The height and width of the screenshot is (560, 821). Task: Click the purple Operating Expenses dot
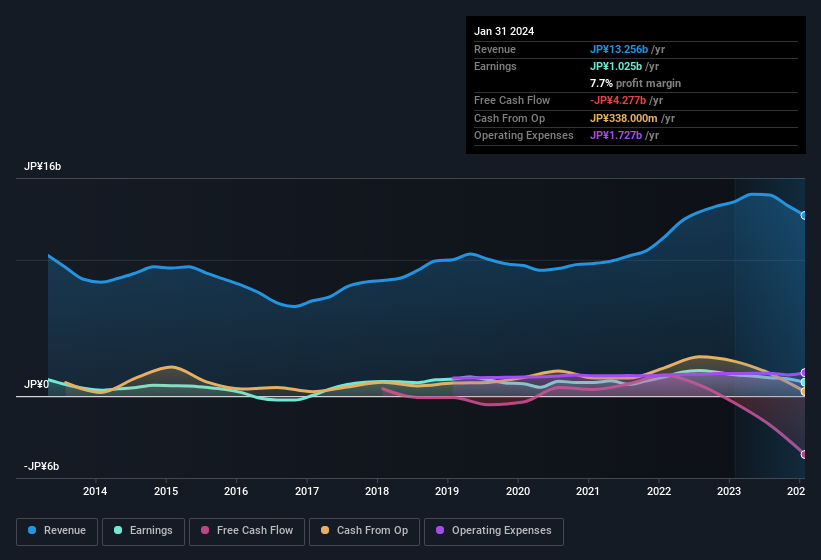tap(441, 530)
